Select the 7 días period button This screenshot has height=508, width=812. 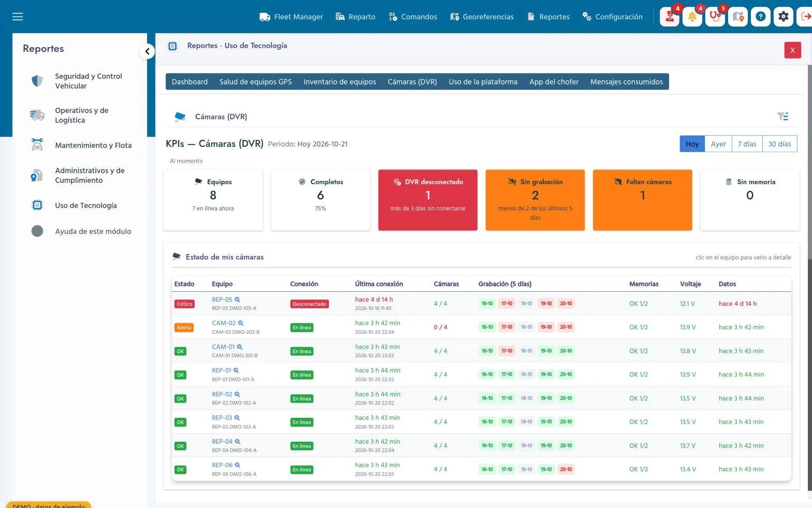pyautogui.click(x=747, y=144)
